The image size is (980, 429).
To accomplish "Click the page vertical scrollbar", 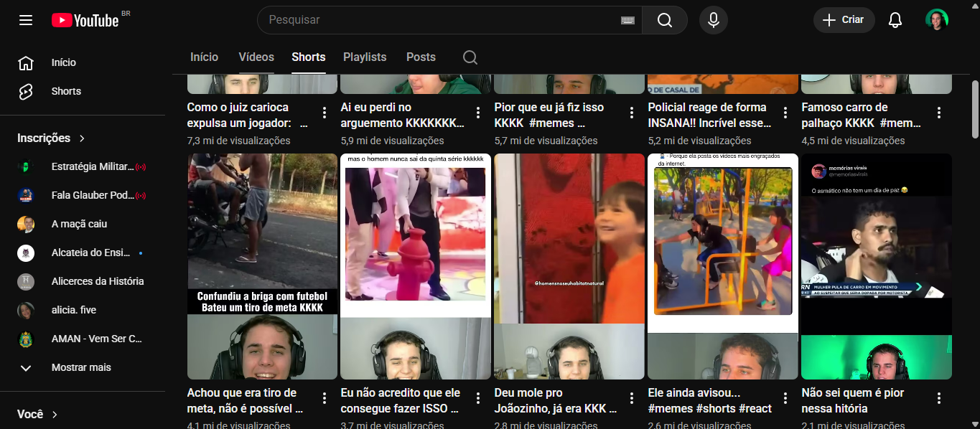I will (974, 108).
